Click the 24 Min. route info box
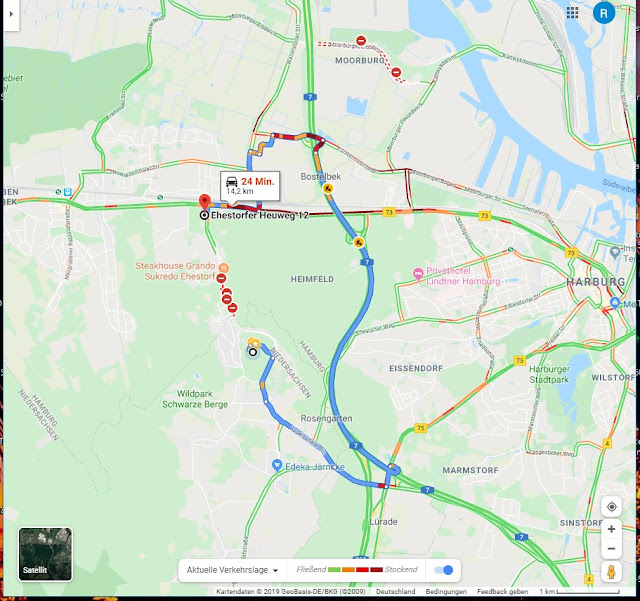640x601 pixels. click(250, 186)
